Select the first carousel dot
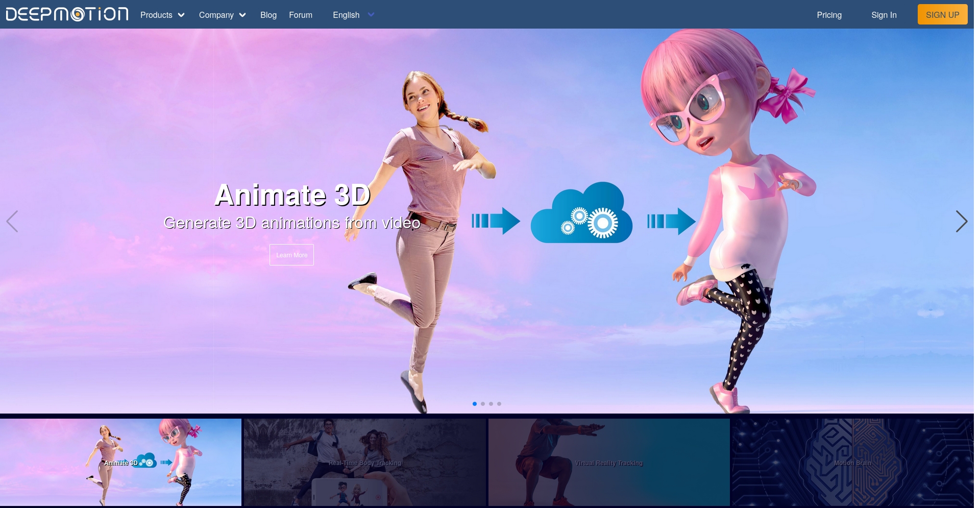 click(475, 404)
